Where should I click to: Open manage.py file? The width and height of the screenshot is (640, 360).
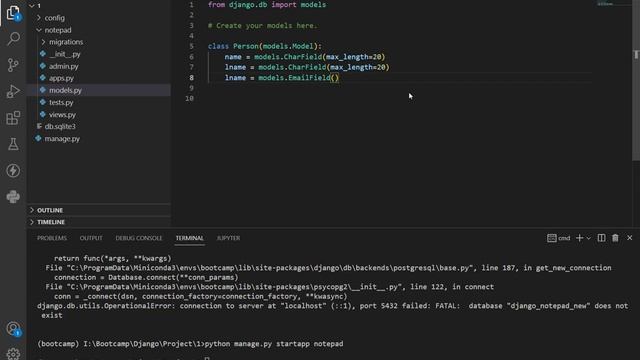coord(99,139)
